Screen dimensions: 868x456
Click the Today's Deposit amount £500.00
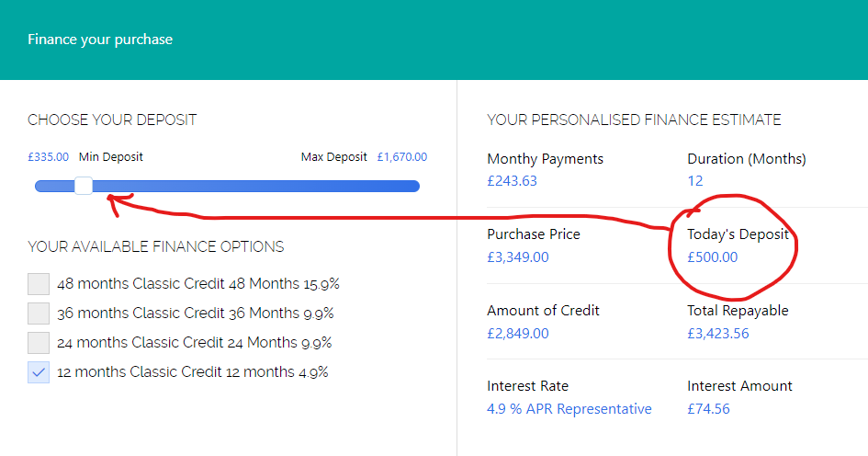pos(712,257)
